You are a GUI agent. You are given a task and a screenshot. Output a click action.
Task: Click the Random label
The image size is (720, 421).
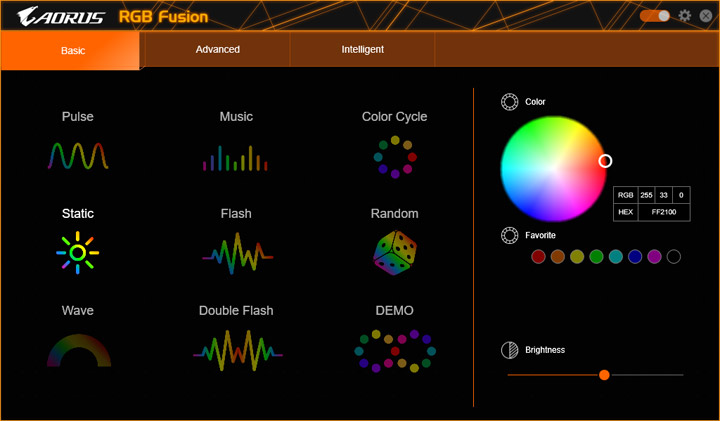pyautogui.click(x=394, y=213)
